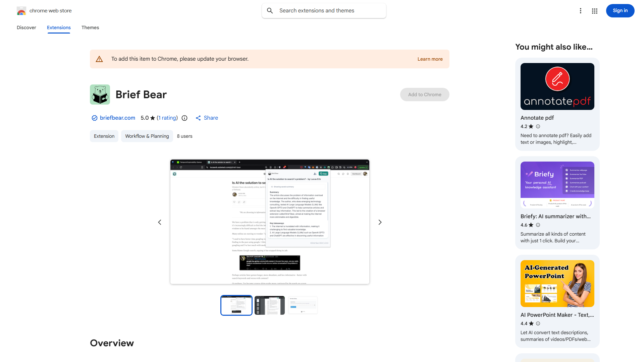Click the info icon on the Annotate pdf card
Image resolution: width=644 pixels, height=362 pixels.
tap(538, 126)
